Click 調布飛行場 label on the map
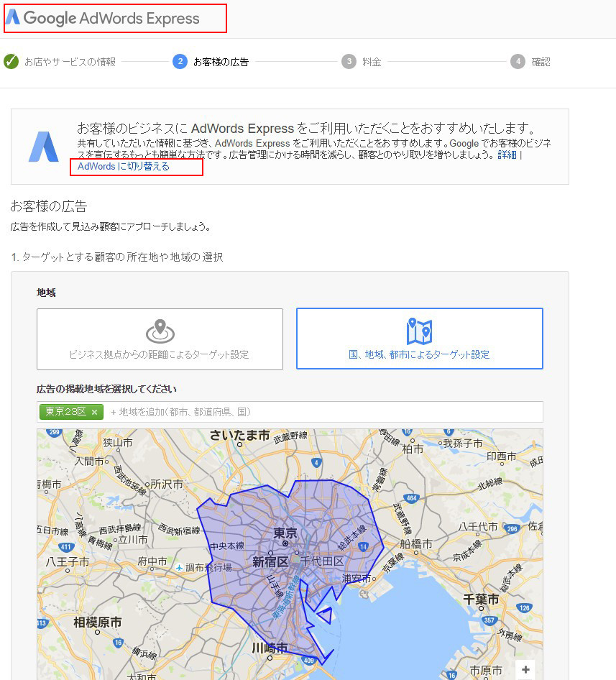616x680 pixels. [x=208, y=567]
